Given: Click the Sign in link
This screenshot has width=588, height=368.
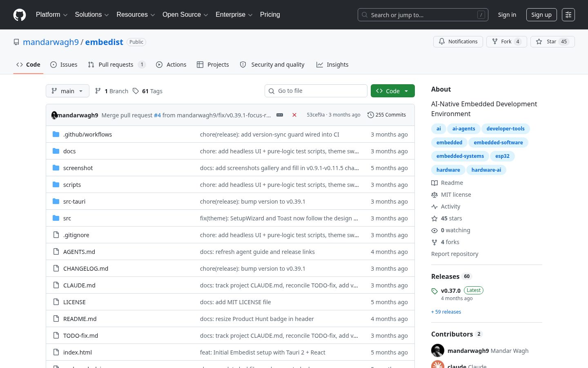Looking at the screenshot, I should (507, 15).
